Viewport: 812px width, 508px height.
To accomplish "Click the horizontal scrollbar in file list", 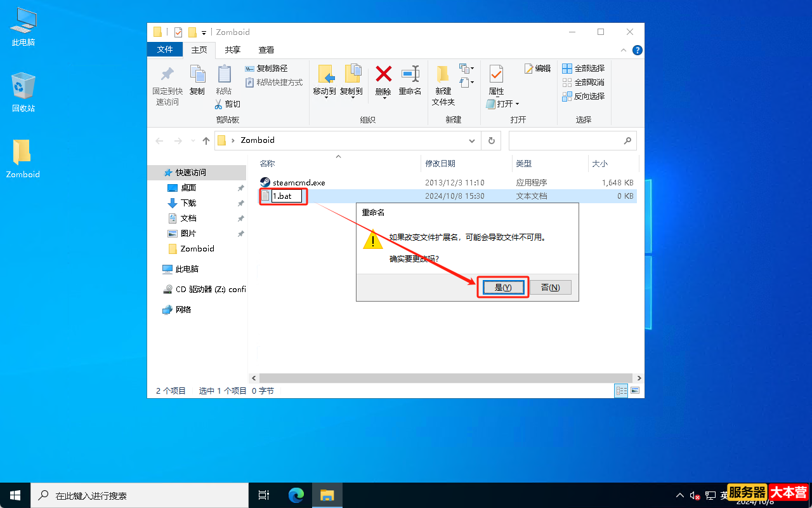I will (447, 378).
